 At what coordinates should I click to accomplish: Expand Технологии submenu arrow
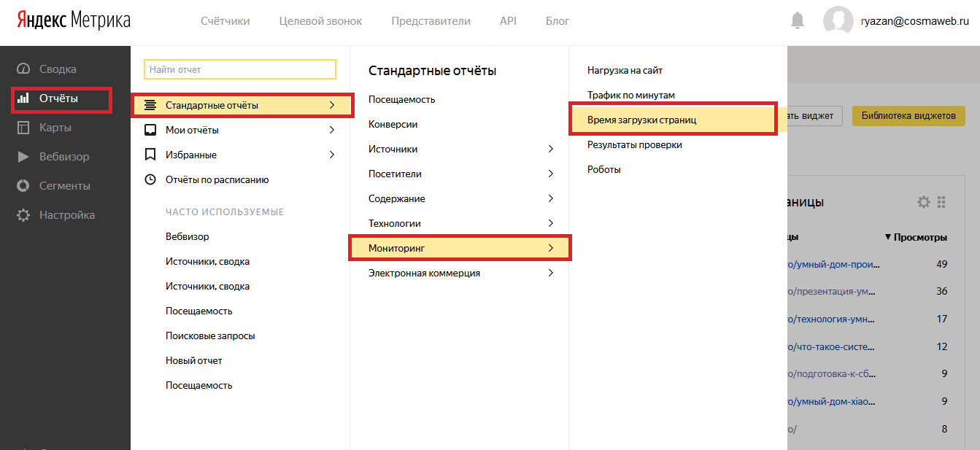pyautogui.click(x=551, y=223)
